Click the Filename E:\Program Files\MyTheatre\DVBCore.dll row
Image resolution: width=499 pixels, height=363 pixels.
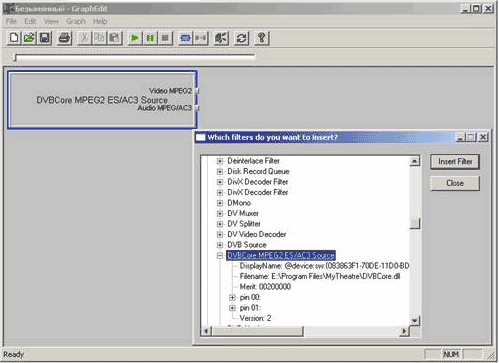[320, 276]
